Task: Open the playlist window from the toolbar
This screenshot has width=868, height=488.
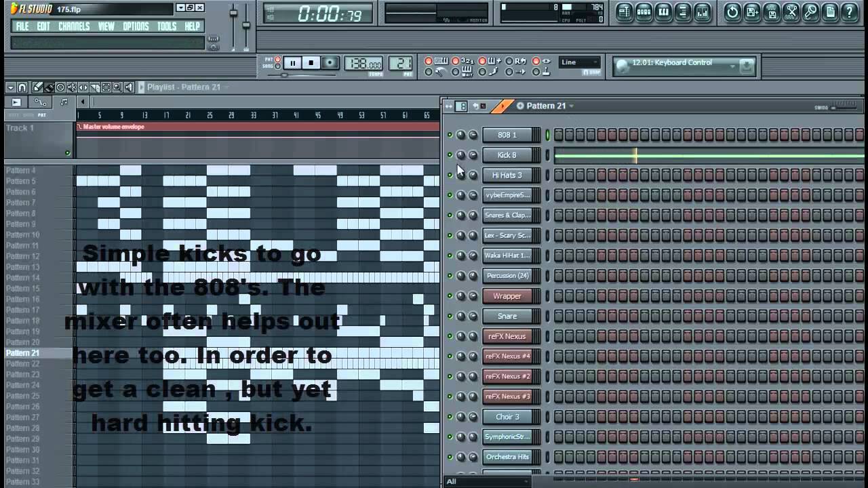Action: coord(625,12)
